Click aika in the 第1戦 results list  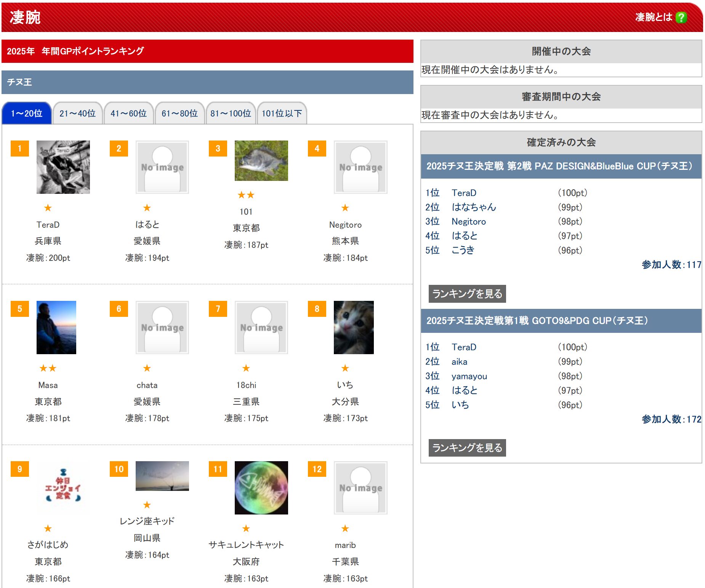click(459, 362)
